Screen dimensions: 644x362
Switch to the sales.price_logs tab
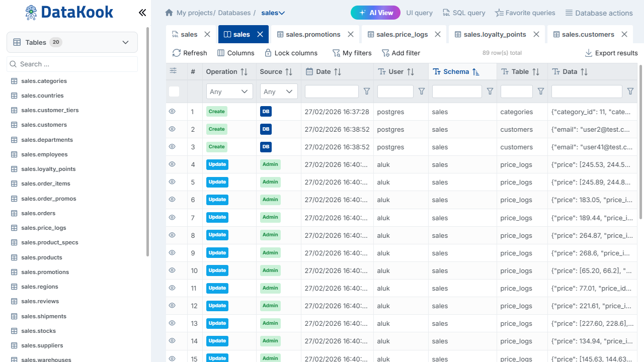point(397,34)
